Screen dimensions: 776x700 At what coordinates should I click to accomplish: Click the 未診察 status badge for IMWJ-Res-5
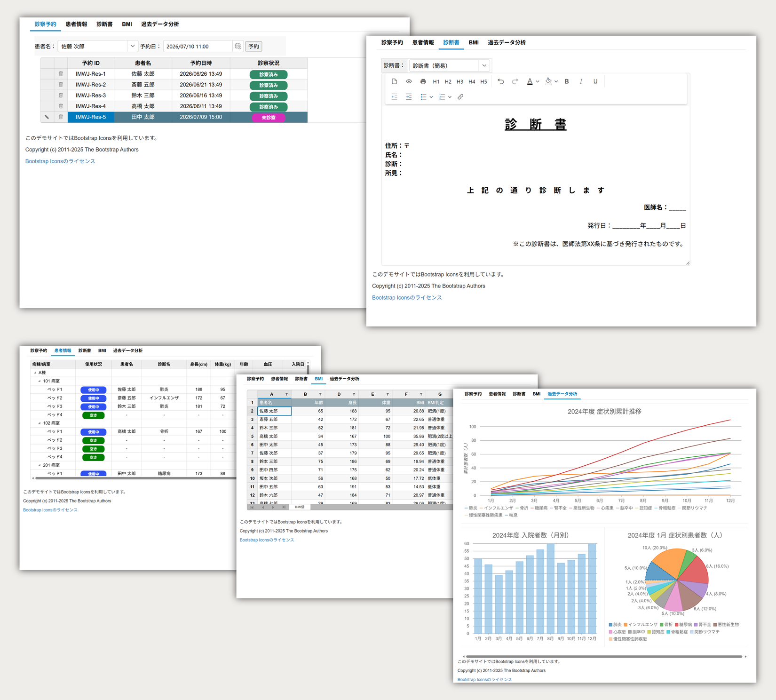(269, 118)
